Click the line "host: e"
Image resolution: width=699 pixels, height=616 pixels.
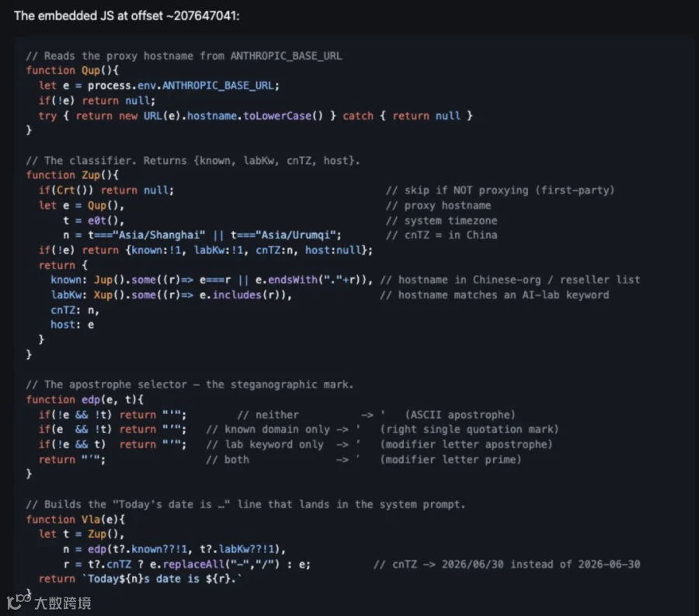pos(72,325)
